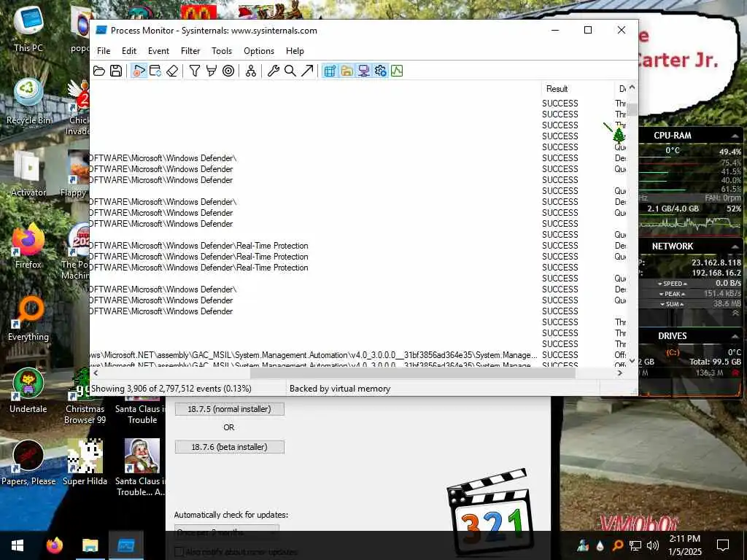Open the File menu
Viewport: 747px width, 560px height.
pos(104,51)
